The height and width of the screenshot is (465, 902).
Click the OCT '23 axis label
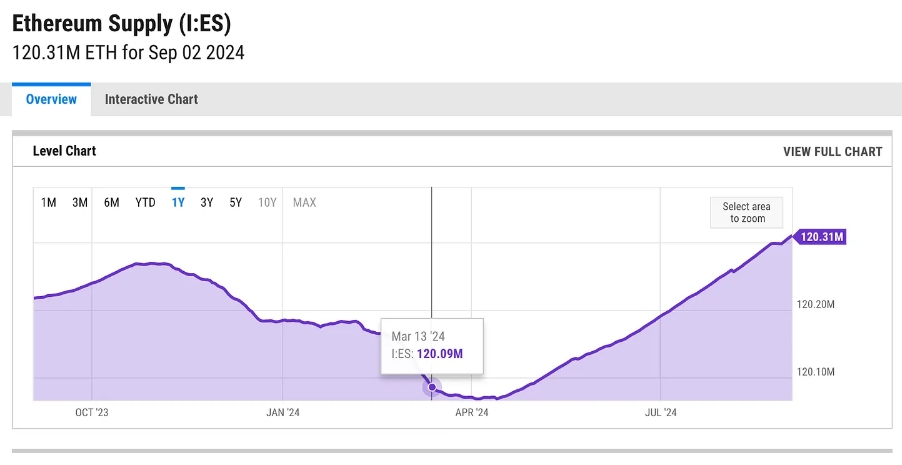[x=91, y=413]
